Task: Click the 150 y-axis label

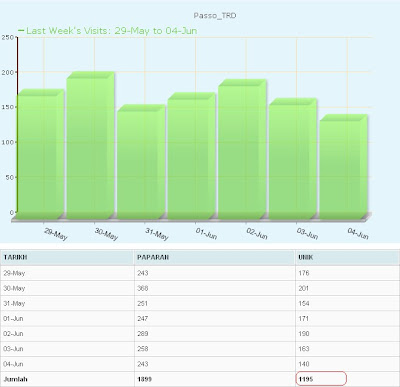Action: pyautogui.click(x=7, y=107)
